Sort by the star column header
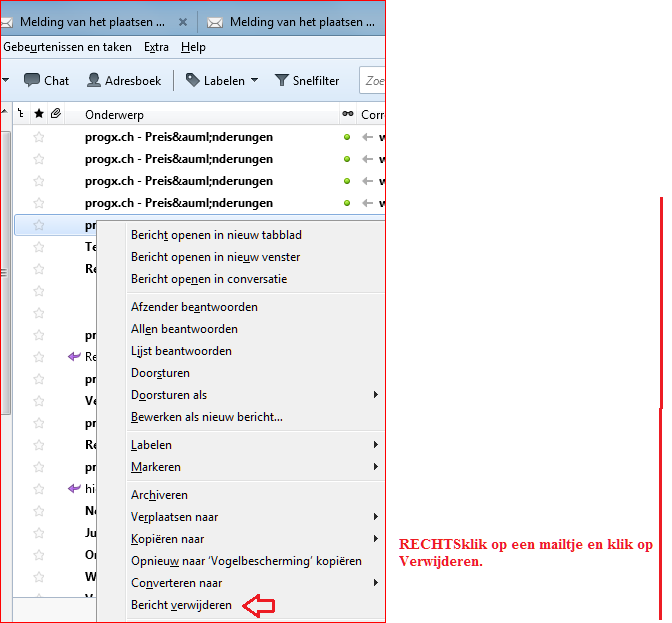Image resolution: width=672 pixels, height=623 pixels. click(39, 114)
